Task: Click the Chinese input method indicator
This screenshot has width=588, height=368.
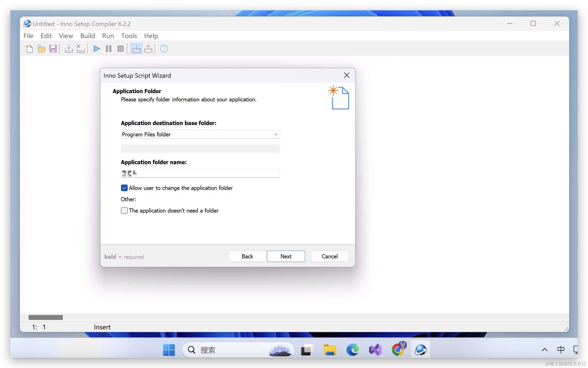Action: click(x=561, y=350)
